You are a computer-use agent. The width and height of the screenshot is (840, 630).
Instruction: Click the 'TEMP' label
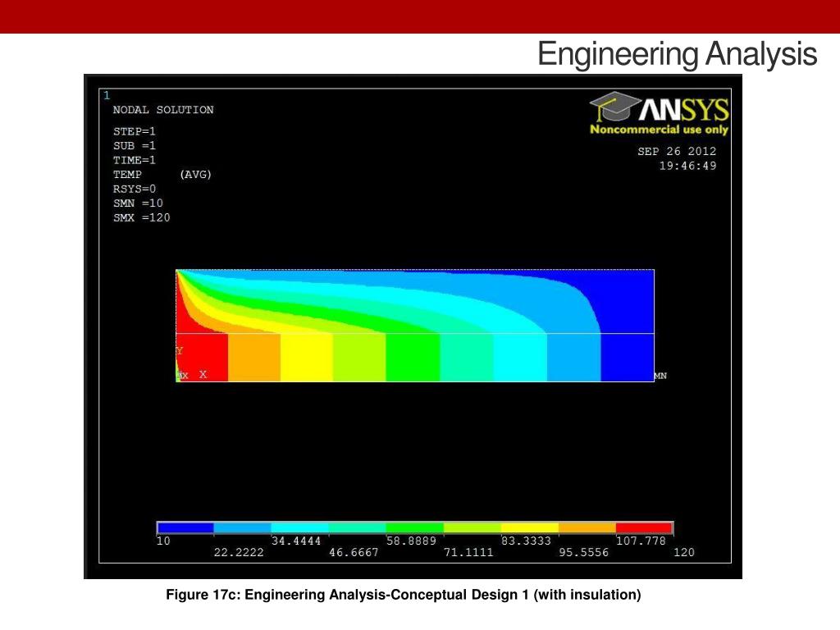(x=127, y=175)
